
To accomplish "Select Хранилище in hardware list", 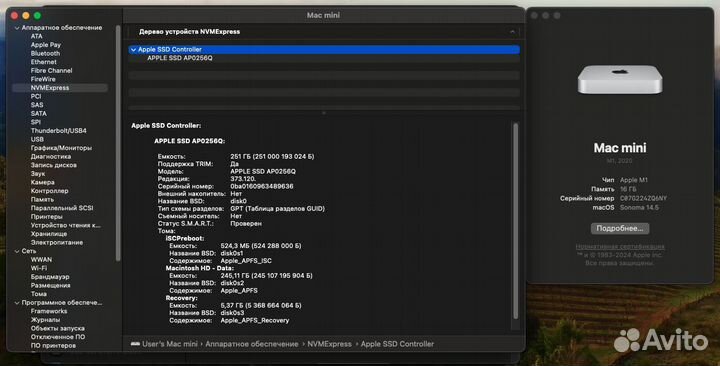I will coord(49,234).
